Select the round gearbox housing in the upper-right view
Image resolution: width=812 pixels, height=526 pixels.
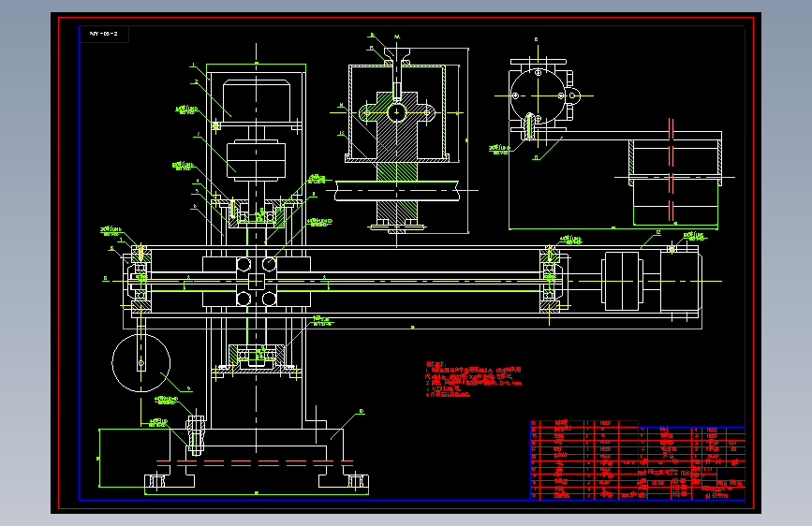(x=538, y=95)
